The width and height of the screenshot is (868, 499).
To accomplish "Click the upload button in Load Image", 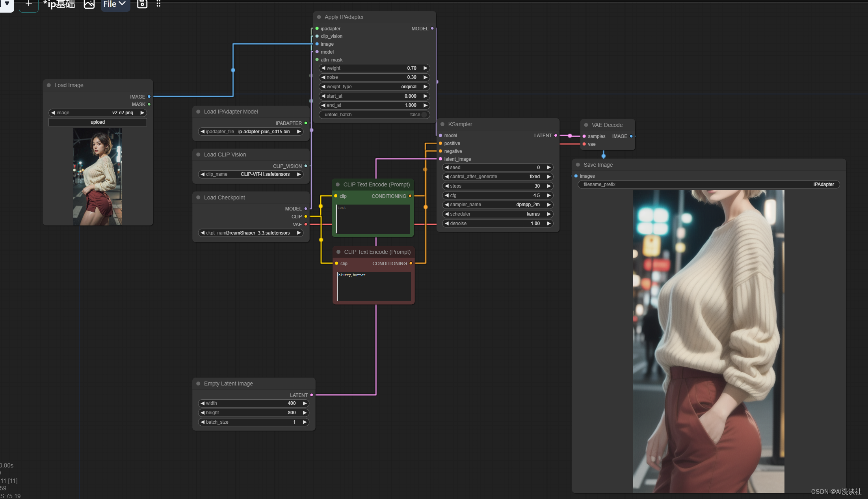I will tap(98, 122).
